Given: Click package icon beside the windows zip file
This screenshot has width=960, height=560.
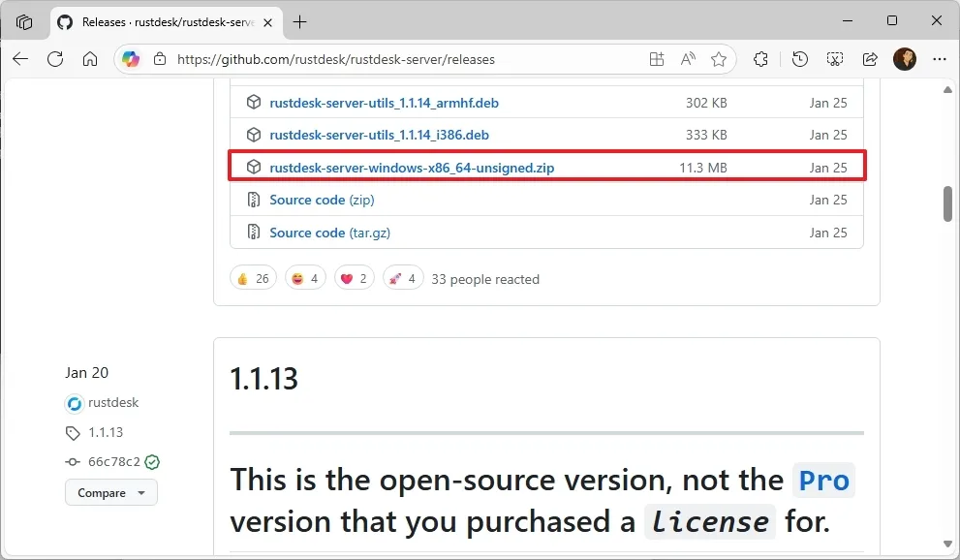Looking at the screenshot, I should 254,167.
